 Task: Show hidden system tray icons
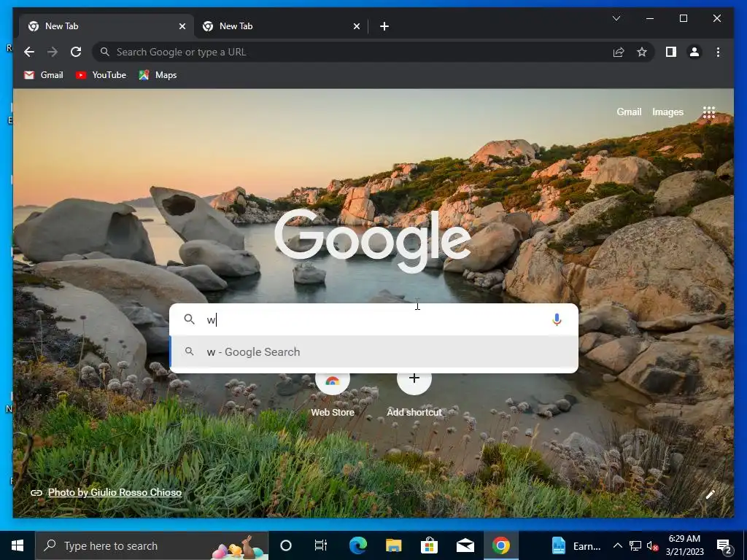coord(617,545)
